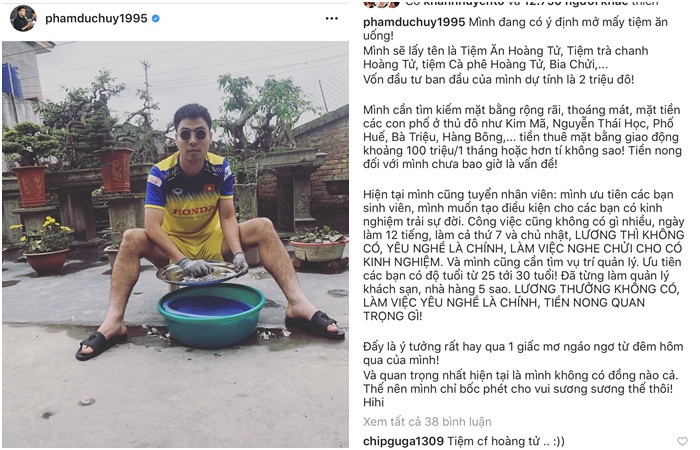Click the green basin in the post photo
The height and width of the screenshot is (450, 700).
coord(211,316)
